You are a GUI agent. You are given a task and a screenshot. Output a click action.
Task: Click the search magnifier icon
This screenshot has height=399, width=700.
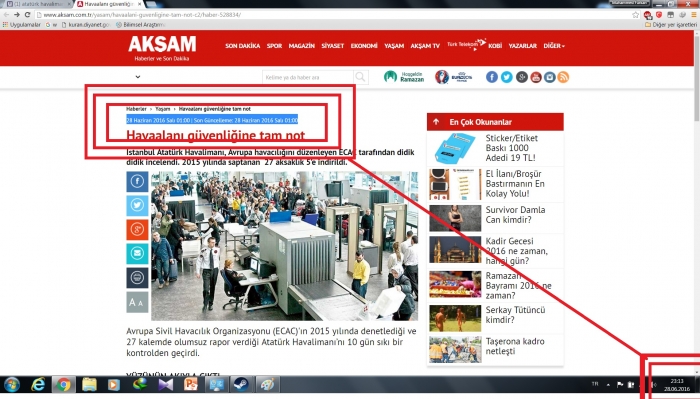click(360, 77)
